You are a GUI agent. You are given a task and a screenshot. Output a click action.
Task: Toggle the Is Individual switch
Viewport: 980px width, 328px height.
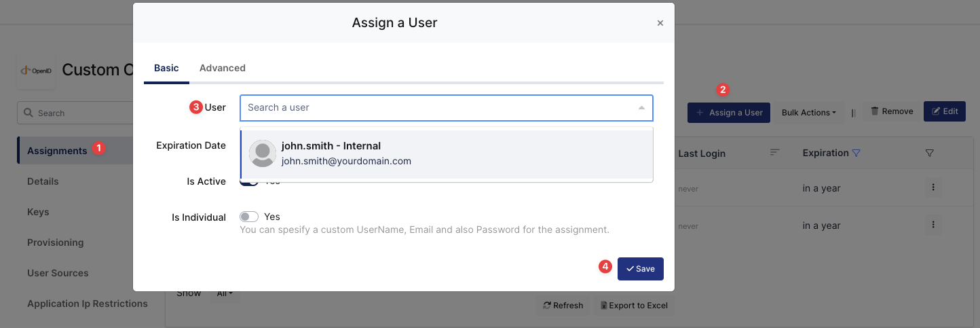[x=249, y=217]
